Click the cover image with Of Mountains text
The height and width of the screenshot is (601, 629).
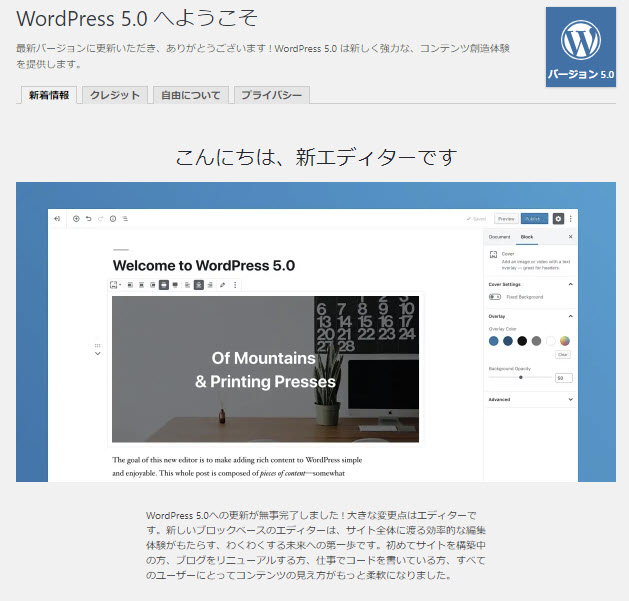click(x=266, y=369)
